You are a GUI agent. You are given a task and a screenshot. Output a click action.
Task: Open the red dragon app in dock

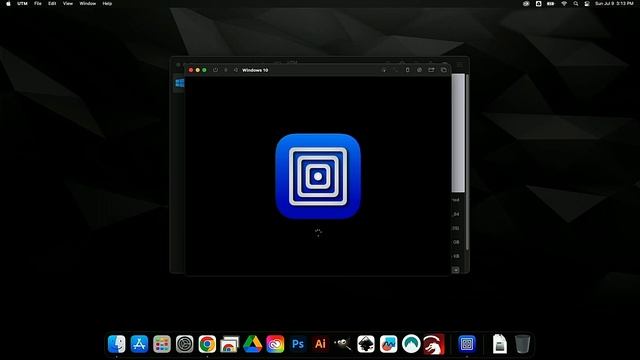(x=434, y=344)
